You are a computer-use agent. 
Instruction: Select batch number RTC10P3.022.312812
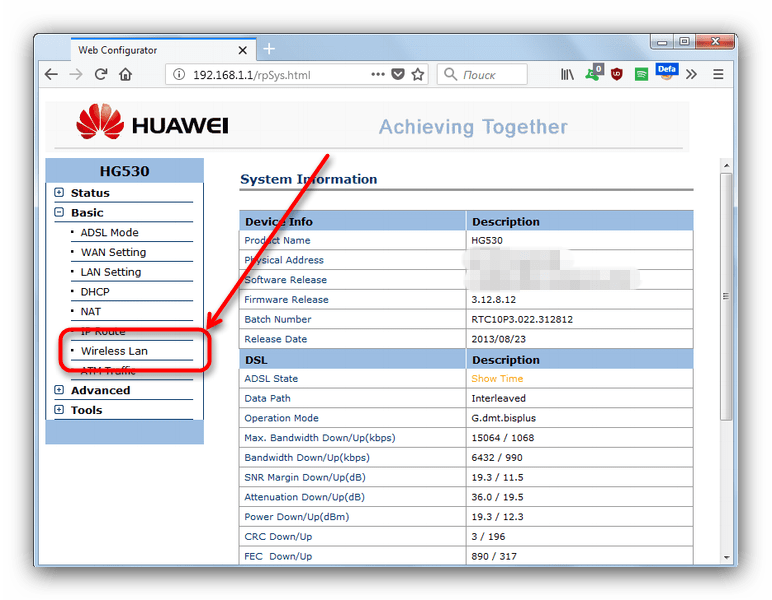point(522,319)
